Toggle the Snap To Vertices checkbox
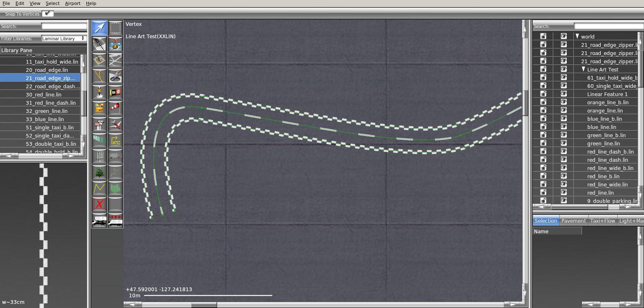This screenshot has width=644, height=308. (48, 14)
